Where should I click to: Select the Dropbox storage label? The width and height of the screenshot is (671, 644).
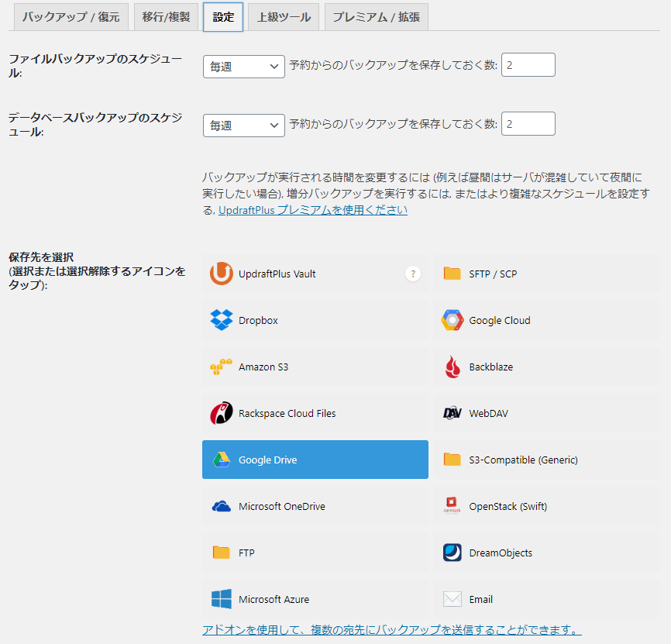[x=258, y=321]
